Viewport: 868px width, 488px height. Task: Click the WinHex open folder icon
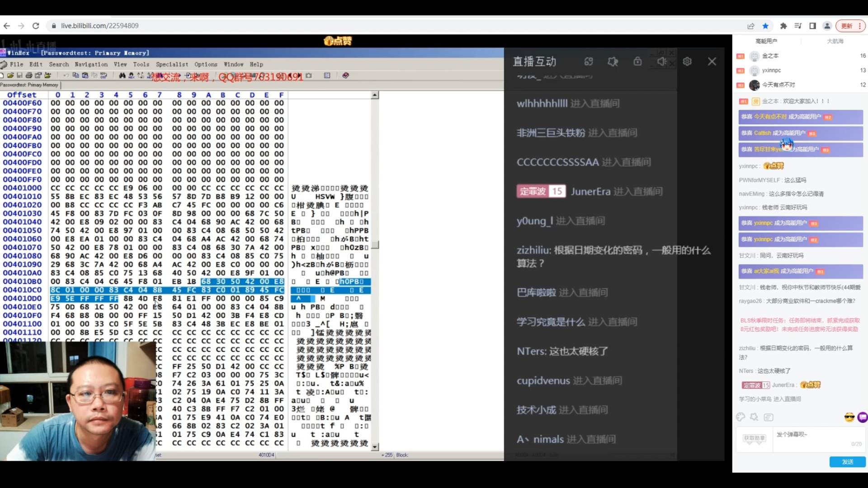pyautogui.click(x=10, y=75)
